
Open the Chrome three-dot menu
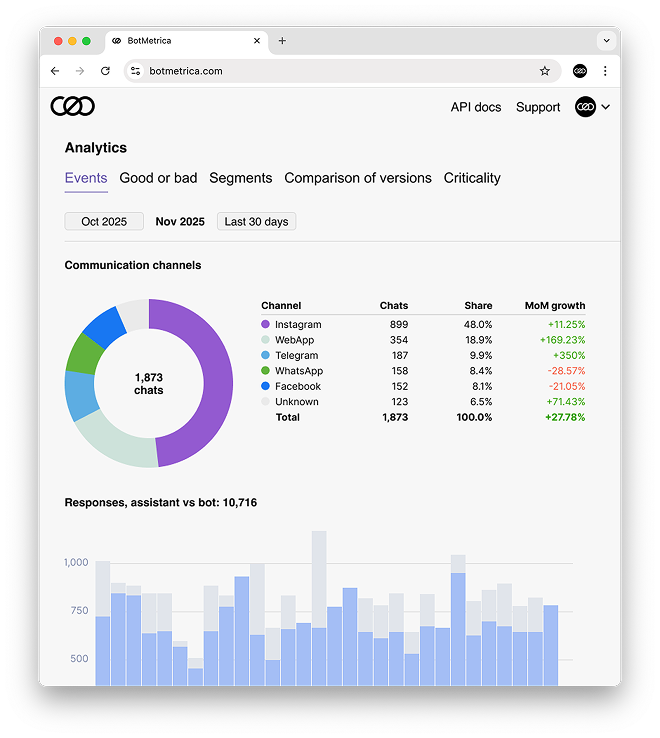tap(605, 71)
